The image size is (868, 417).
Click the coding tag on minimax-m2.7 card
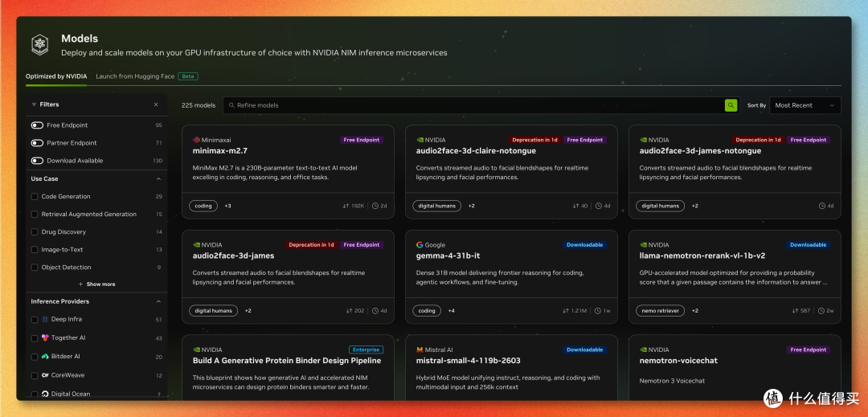[203, 206]
